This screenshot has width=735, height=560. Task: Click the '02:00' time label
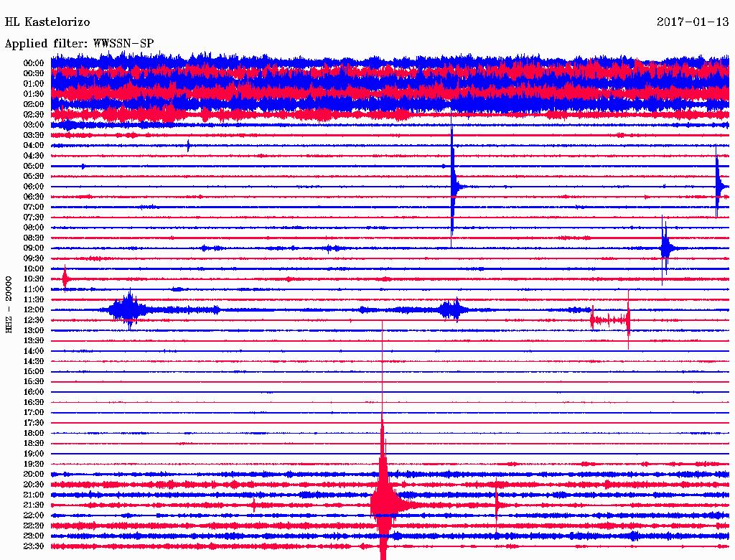[34, 104]
